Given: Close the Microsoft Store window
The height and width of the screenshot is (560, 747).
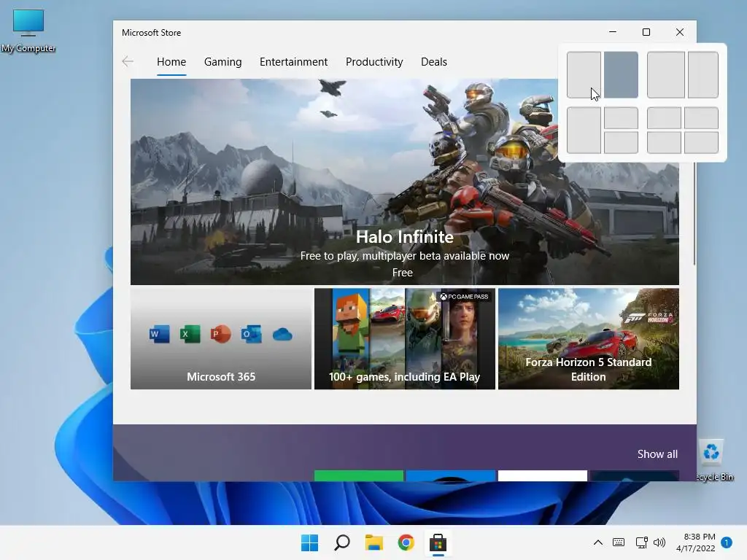Looking at the screenshot, I should click(680, 32).
